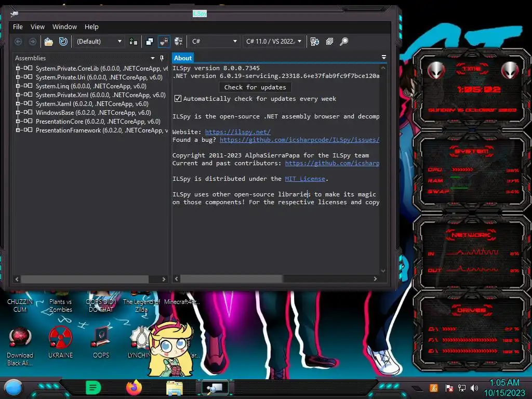532x399 pixels.
Task: Click the Start orb button
Action: pyautogui.click(x=14, y=388)
